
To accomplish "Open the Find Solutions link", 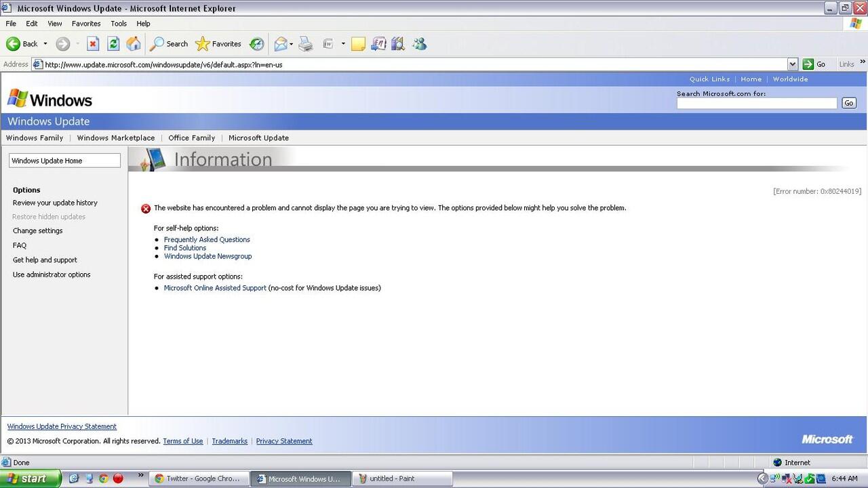I will (x=185, y=248).
